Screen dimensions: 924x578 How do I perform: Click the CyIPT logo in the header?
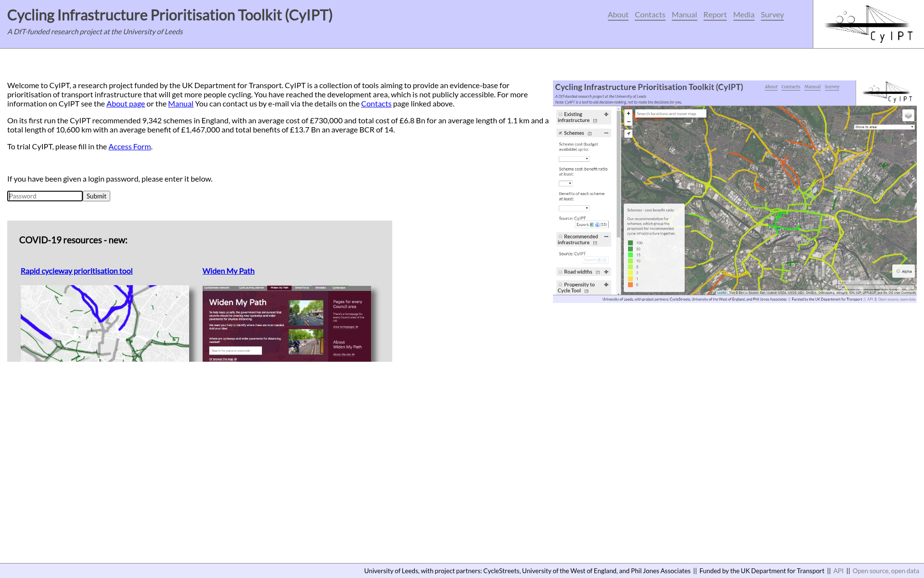(868, 24)
